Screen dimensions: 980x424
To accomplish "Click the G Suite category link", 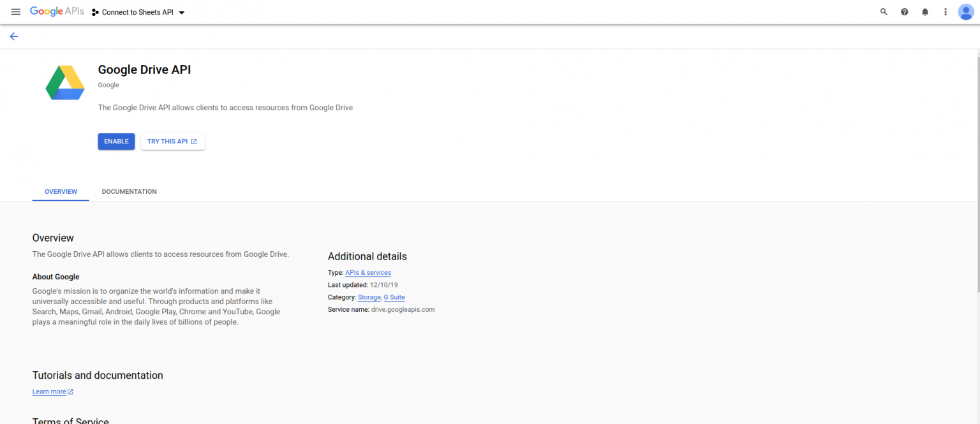I will [x=394, y=297].
